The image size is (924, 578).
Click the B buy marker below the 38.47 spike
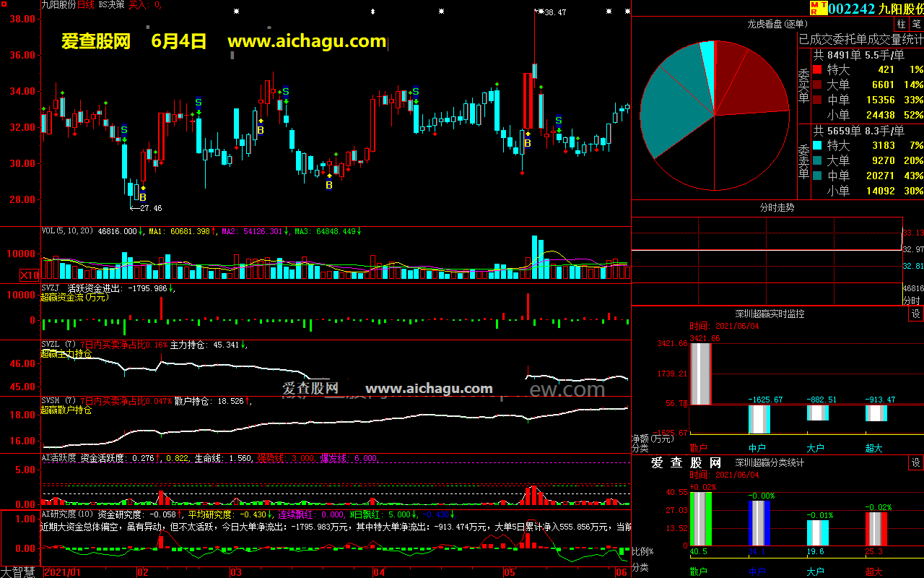[528, 143]
